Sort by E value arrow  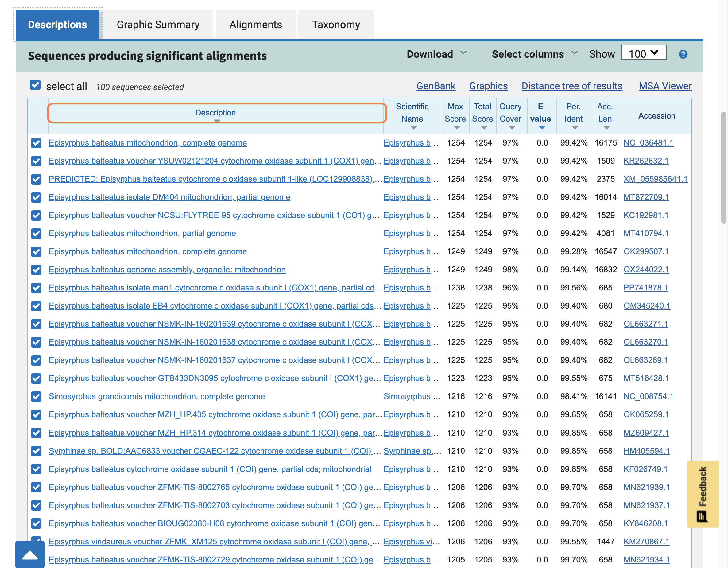coord(542,127)
